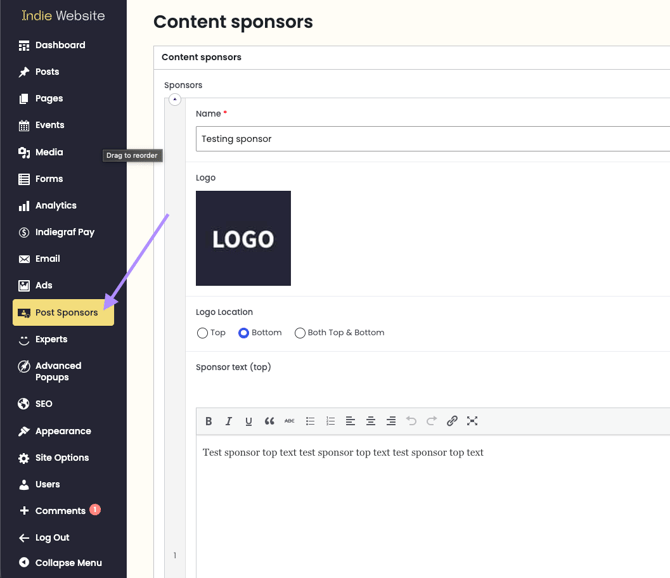The width and height of the screenshot is (670, 578).
Task: Log out using the Log Out link
Action: 44,537
